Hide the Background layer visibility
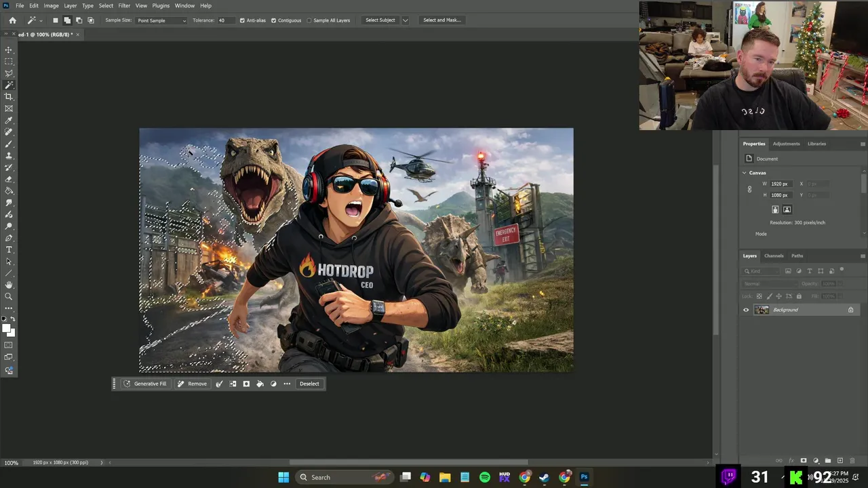The image size is (868, 488). (x=746, y=310)
